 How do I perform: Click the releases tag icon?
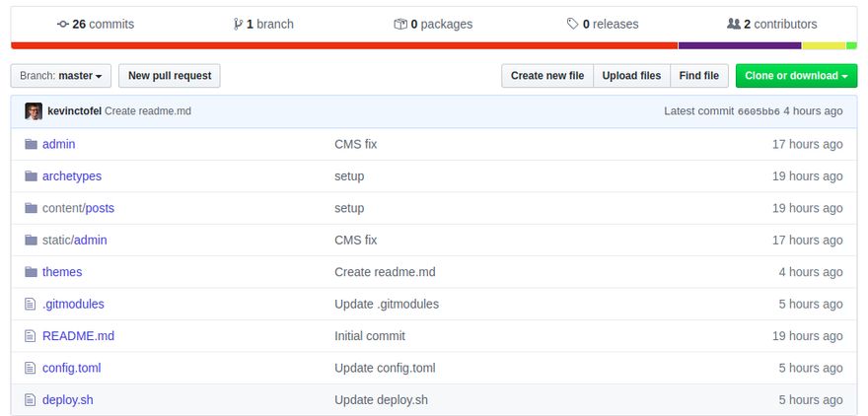[572, 24]
